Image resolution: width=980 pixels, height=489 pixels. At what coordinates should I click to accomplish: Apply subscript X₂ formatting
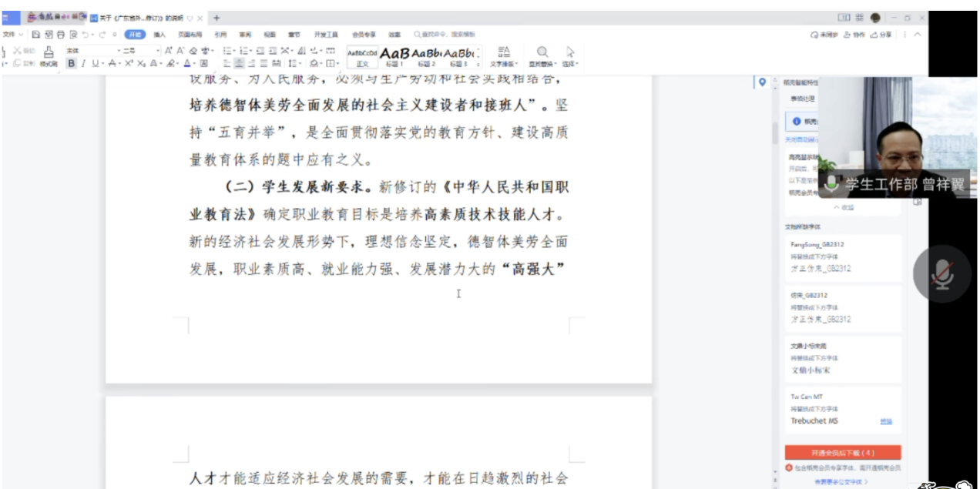point(141,64)
